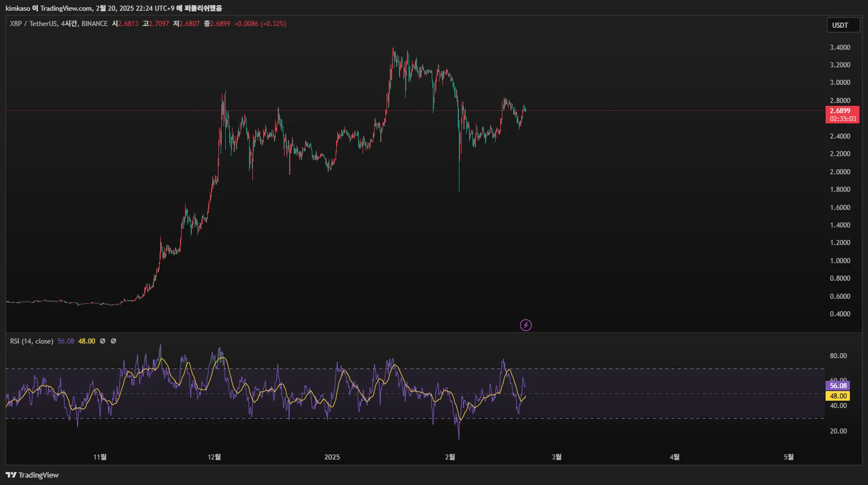
Task: Click the 2.2000 price axis label
Action: point(840,154)
